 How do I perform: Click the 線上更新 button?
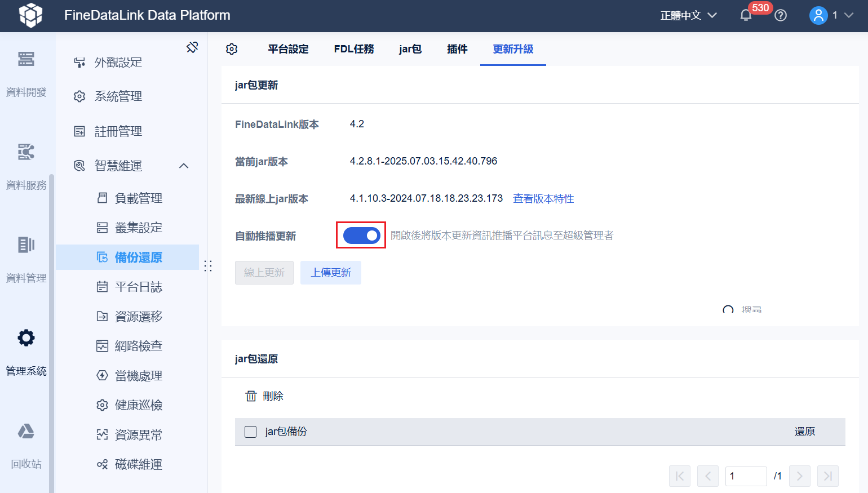pyautogui.click(x=264, y=273)
